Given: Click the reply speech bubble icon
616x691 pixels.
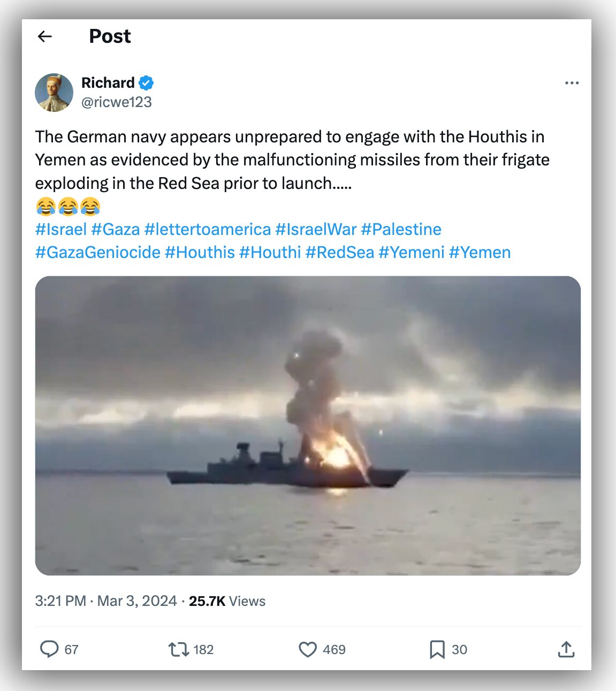Looking at the screenshot, I should tap(49, 649).
